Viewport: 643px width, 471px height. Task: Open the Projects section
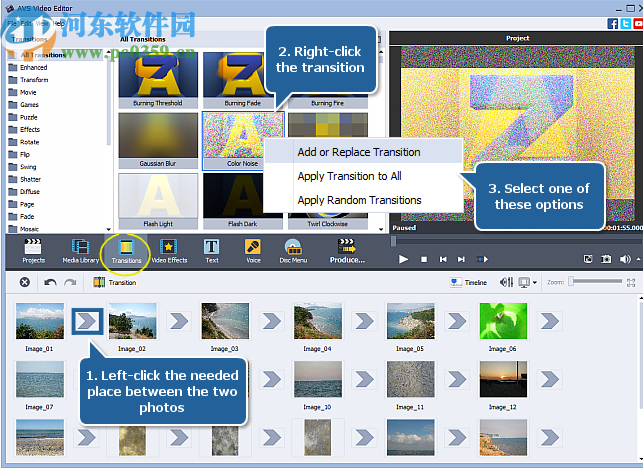click(33, 251)
